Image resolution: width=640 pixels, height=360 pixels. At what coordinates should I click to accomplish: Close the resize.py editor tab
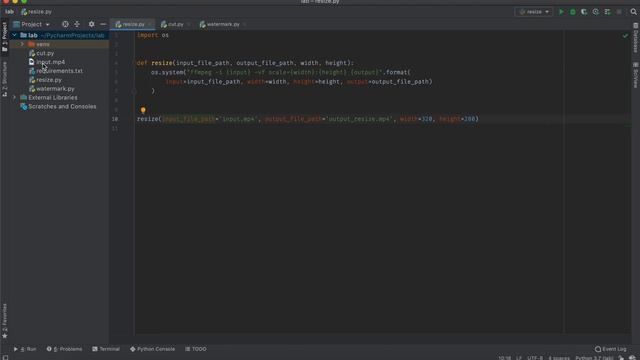150,24
